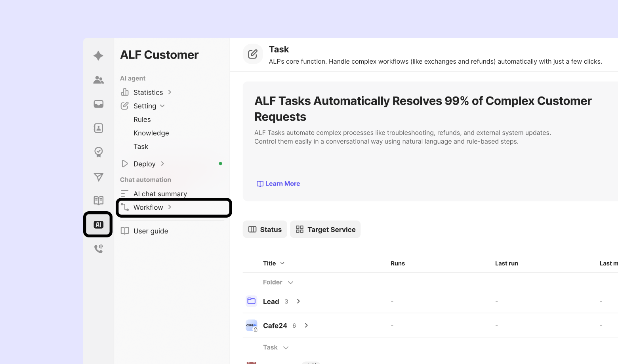
Task: Click the paper plane marketing icon
Action: [98, 177]
